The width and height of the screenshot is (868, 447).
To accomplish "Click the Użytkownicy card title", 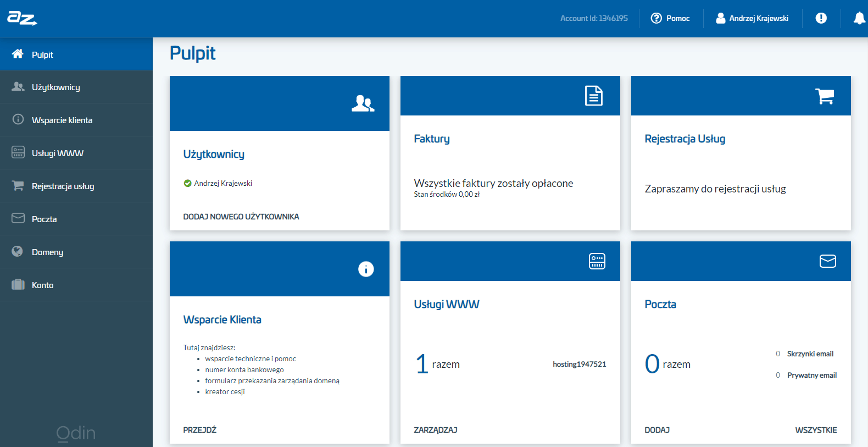I will (x=214, y=154).
